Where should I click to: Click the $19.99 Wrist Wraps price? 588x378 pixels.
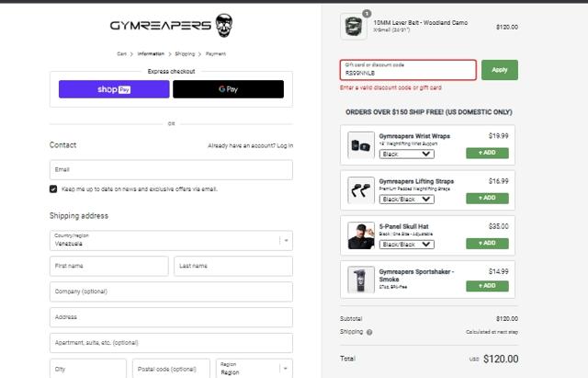click(x=498, y=136)
